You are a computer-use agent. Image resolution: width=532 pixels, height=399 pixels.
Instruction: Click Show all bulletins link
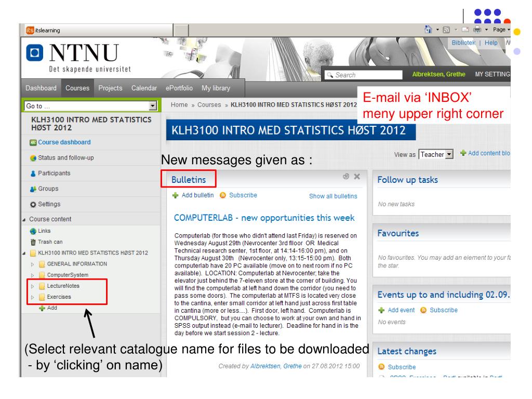(333, 196)
